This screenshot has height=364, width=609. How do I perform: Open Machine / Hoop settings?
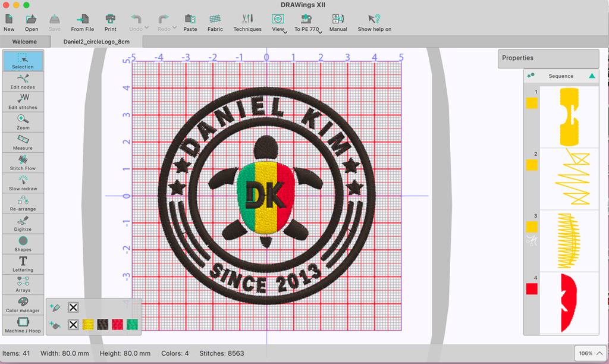tap(23, 325)
